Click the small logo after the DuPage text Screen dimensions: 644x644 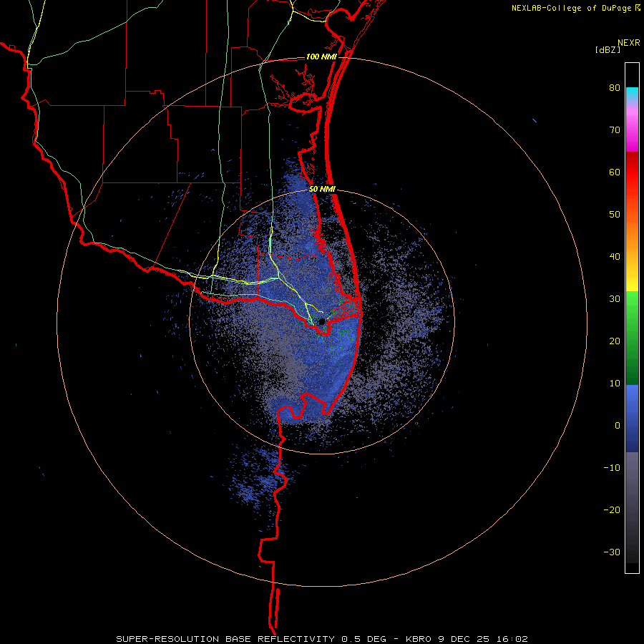point(638,7)
